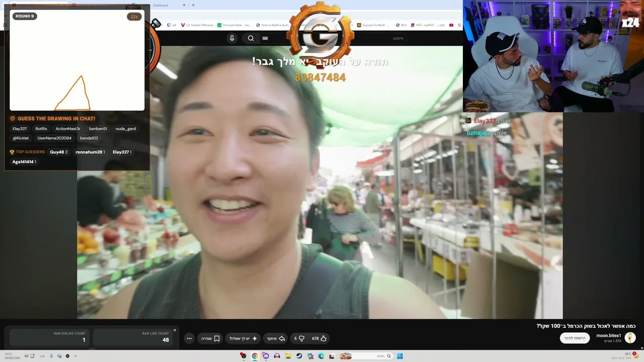Switch to the Dashboard browser tab
Screen dimensions: 644x362
tap(161, 5)
